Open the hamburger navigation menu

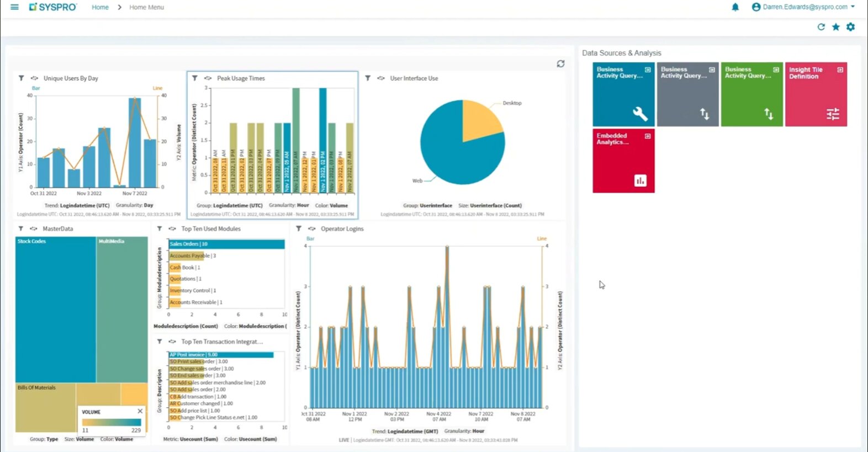pos(14,7)
